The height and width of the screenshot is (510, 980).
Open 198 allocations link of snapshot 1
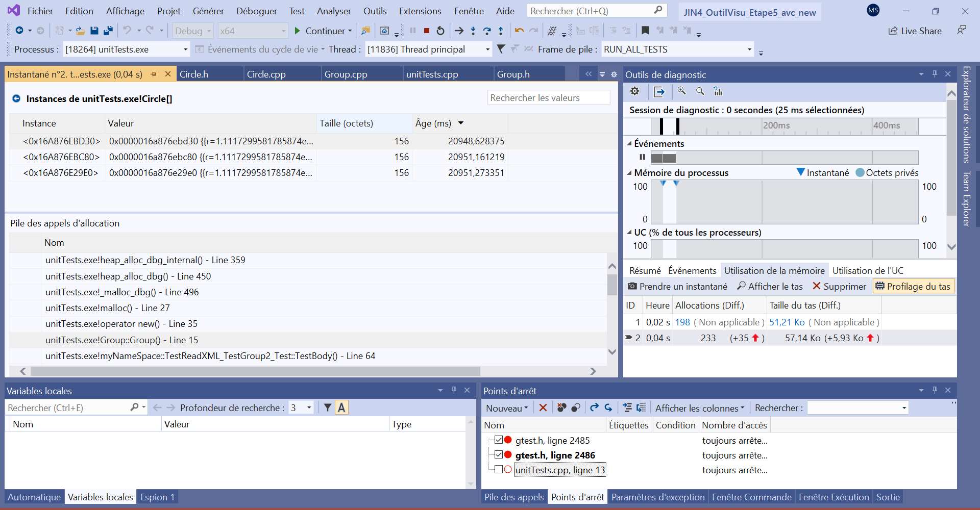click(x=682, y=322)
